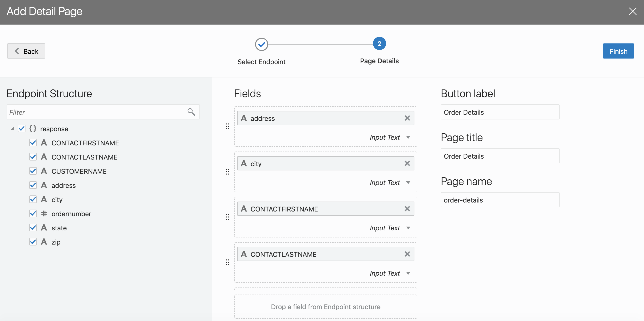Select the ordernumber tree item label
The image size is (644, 321).
coord(71,214)
